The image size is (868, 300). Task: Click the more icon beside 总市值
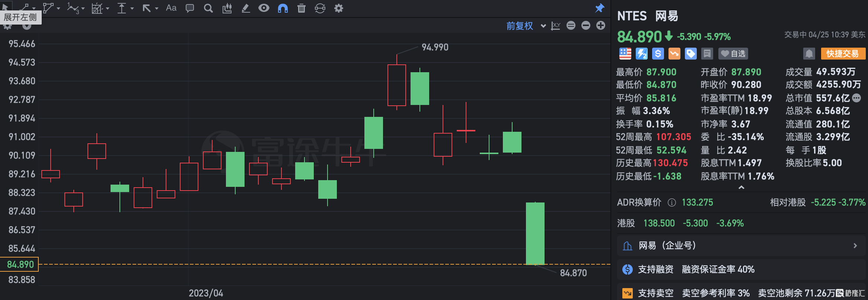856,98
